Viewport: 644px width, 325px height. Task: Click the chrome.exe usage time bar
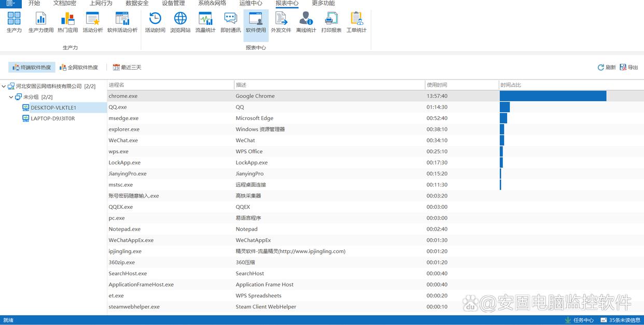click(553, 96)
